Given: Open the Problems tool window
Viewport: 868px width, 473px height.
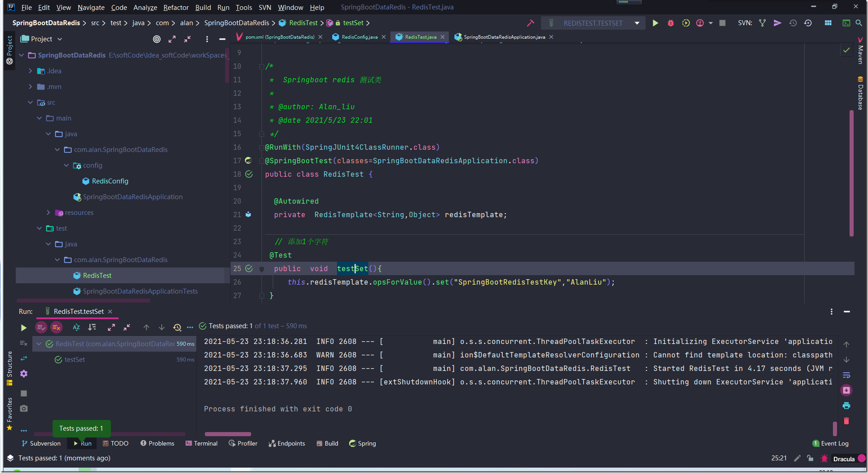Looking at the screenshot, I should [157, 443].
